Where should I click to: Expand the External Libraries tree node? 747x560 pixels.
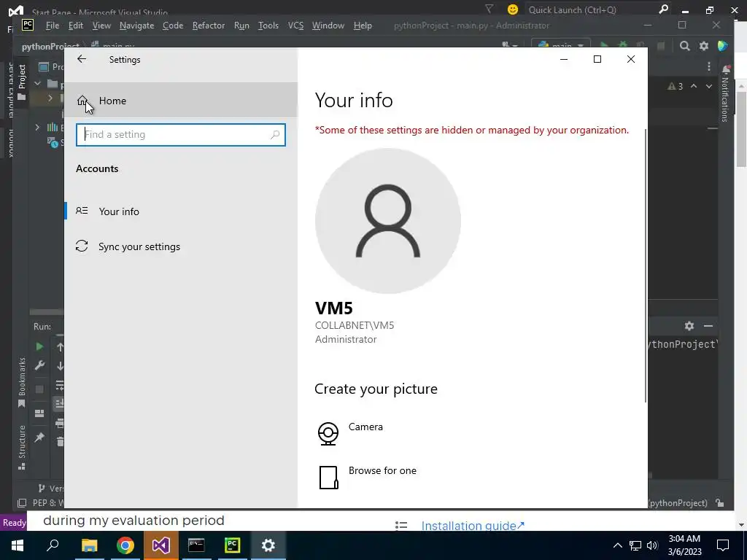(x=37, y=127)
